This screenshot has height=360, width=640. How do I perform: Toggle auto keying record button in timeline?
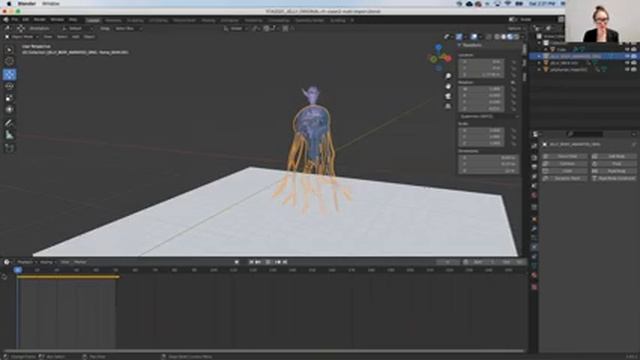pyautogui.click(x=236, y=262)
